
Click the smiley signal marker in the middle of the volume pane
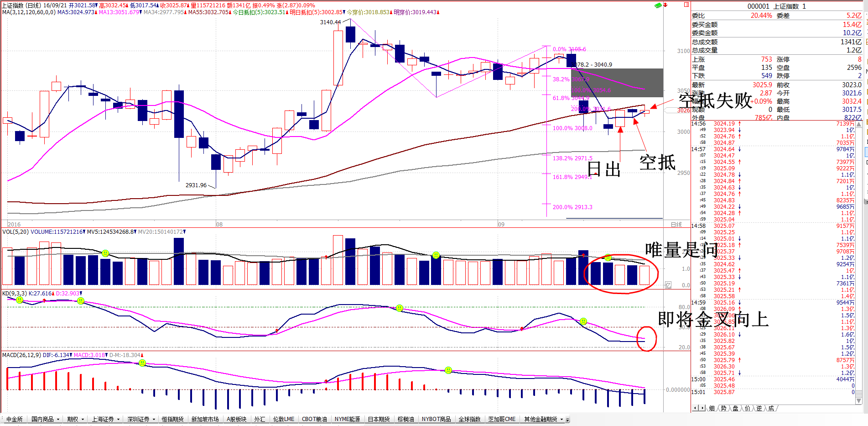pos(436,255)
